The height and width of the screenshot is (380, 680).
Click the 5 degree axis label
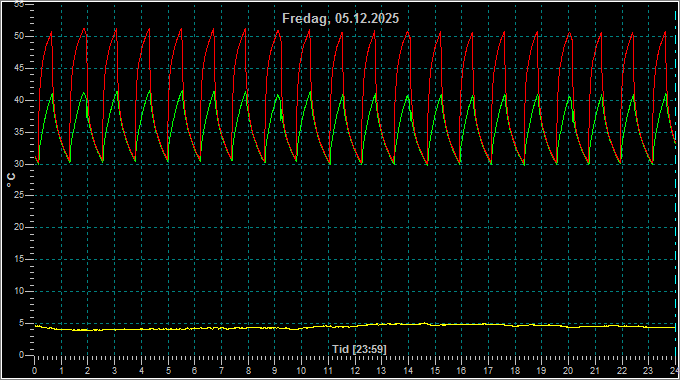tap(21, 323)
